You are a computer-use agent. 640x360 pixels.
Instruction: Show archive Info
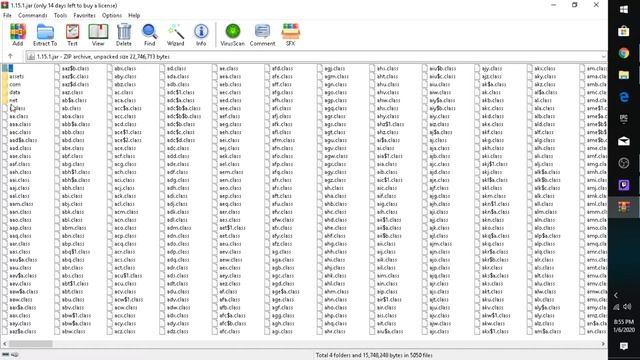[201, 34]
